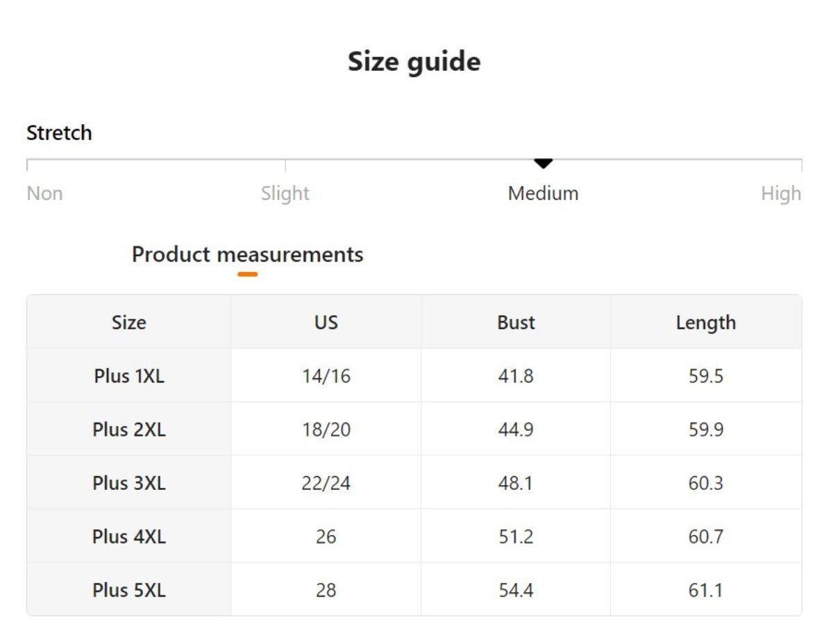Click the US column header

click(326, 323)
